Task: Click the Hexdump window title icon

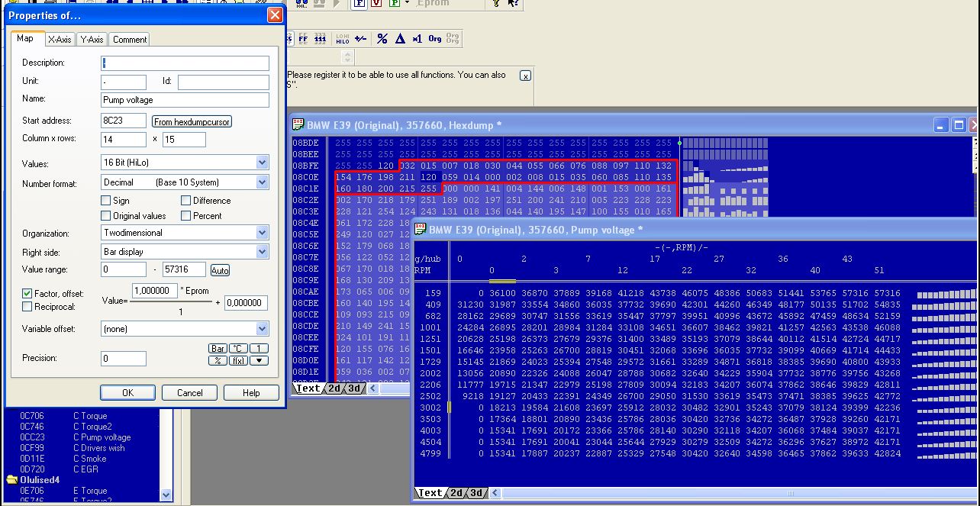Action: click(298, 125)
